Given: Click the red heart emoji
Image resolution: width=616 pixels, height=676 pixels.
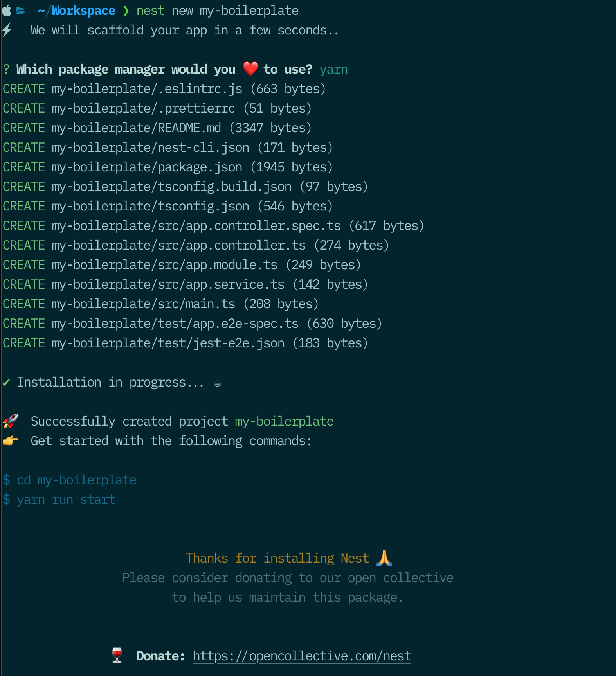Looking at the screenshot, I should [x=250, y=69].
